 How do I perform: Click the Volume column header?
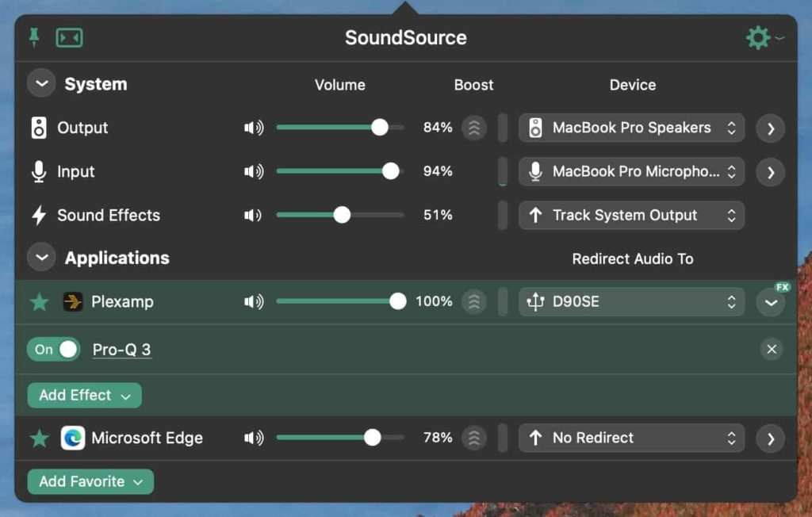(340, 85)
